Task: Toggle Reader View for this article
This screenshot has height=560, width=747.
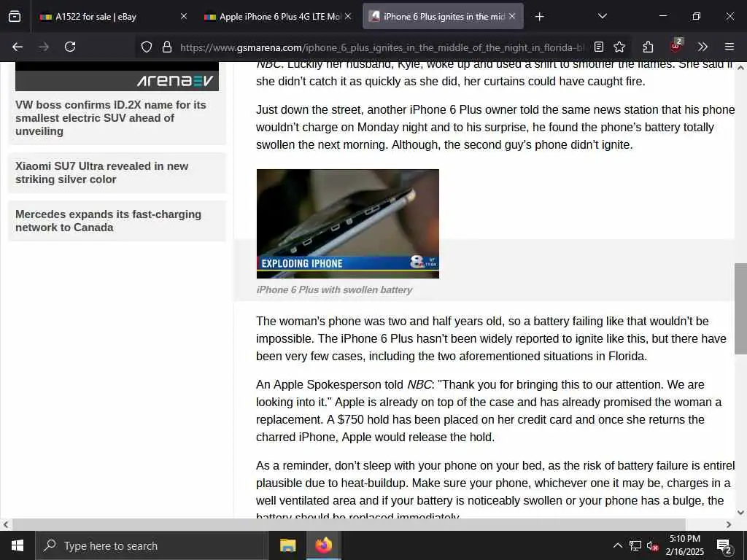Action: point(599,47)
